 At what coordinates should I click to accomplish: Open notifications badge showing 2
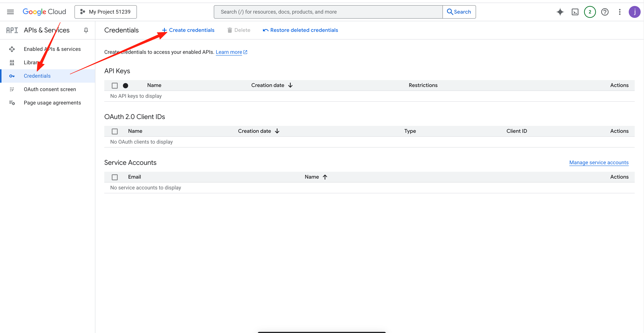tap(590, 12)
